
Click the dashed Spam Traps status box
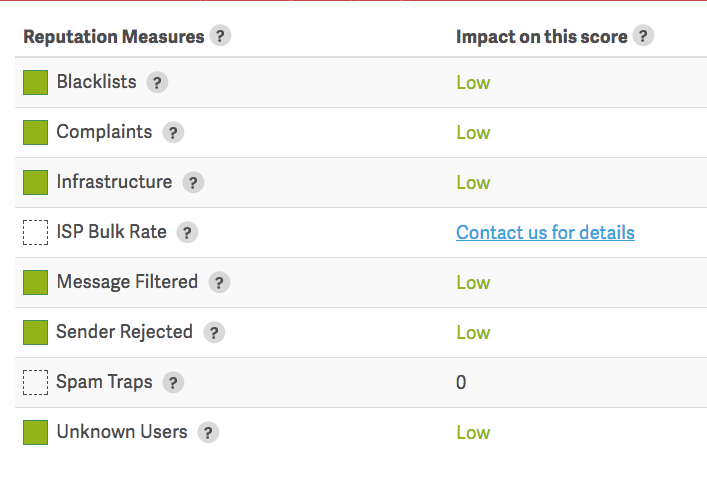[x=36, y=382]
